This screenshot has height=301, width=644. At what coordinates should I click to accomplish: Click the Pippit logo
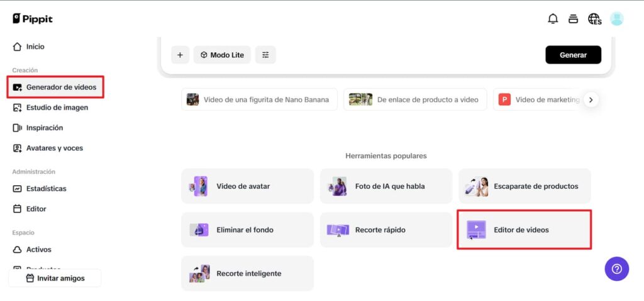[x=33, y=19]
